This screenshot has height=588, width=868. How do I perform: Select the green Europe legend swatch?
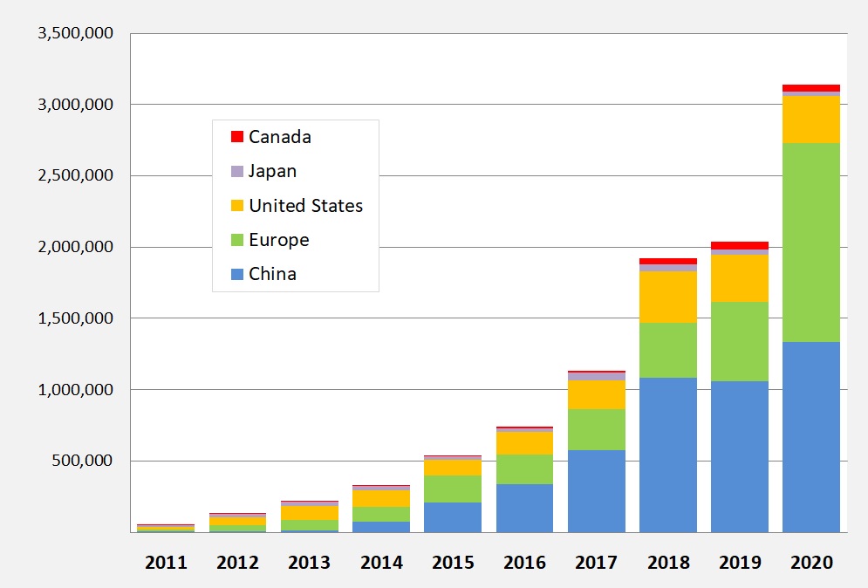(x=236, y=240)
